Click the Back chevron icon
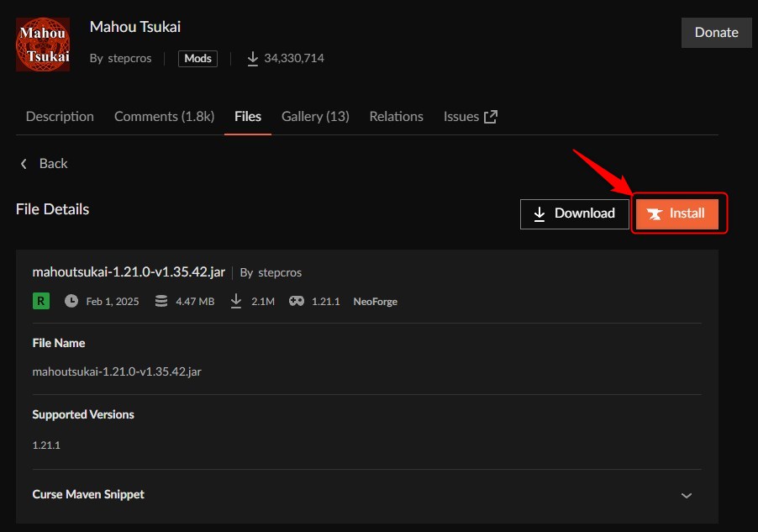 (x=24, y=164)
